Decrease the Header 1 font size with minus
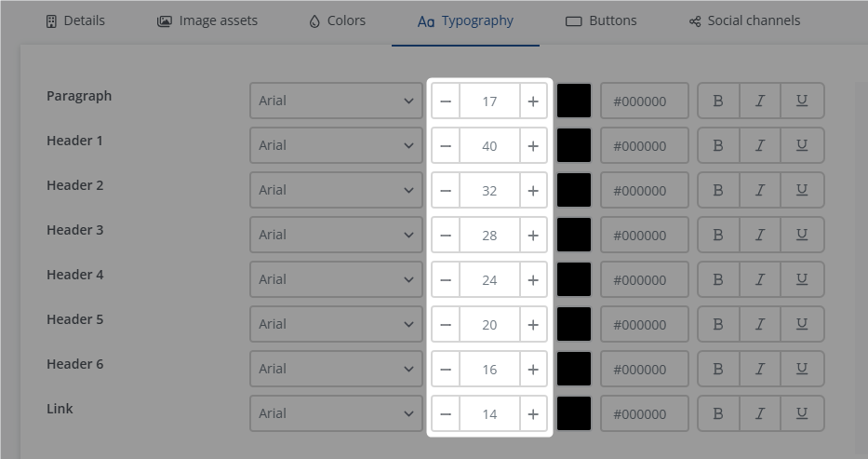The height and width of the screenshot is (459, 868). [446, 145]
